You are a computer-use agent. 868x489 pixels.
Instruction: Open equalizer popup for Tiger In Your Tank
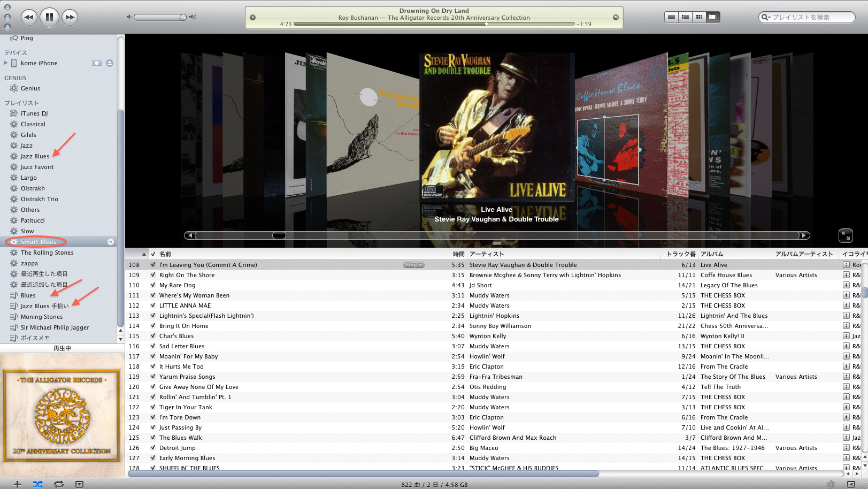(846, 407)
